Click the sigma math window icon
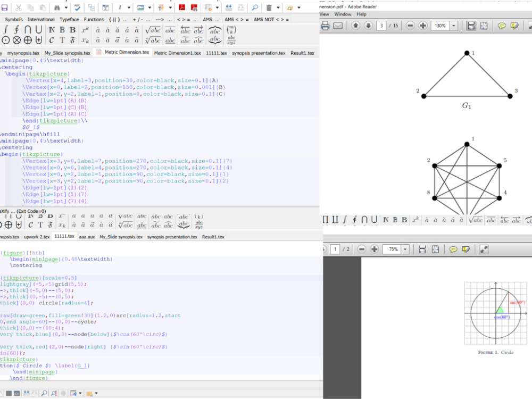Image resolution: width=532 pixels, height=399 pixels. [x=105, y=7]
